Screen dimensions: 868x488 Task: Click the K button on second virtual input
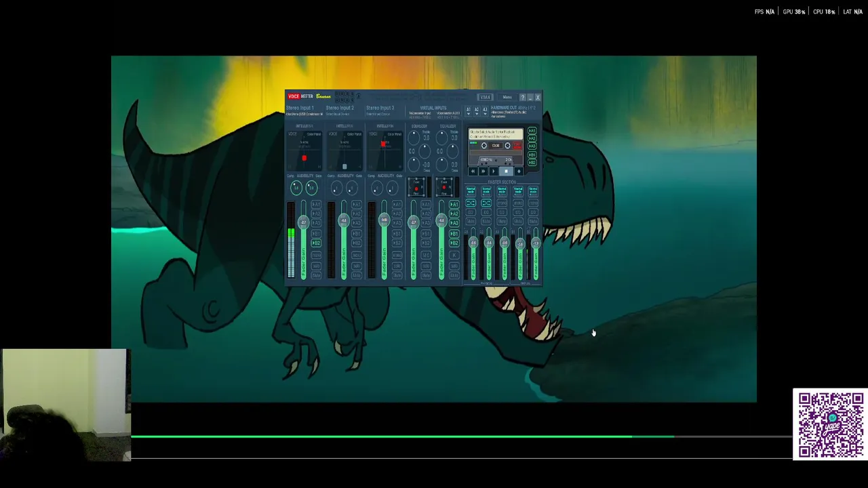(454, 255)
